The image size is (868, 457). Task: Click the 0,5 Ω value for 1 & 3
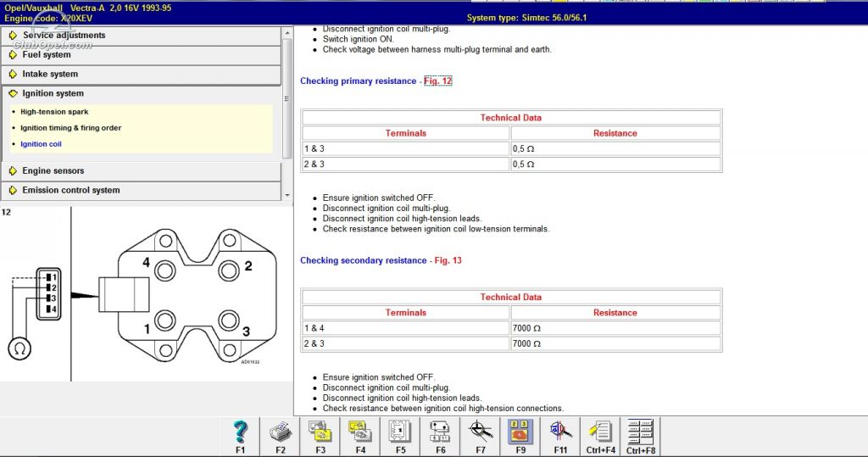[x=615, y=148]
